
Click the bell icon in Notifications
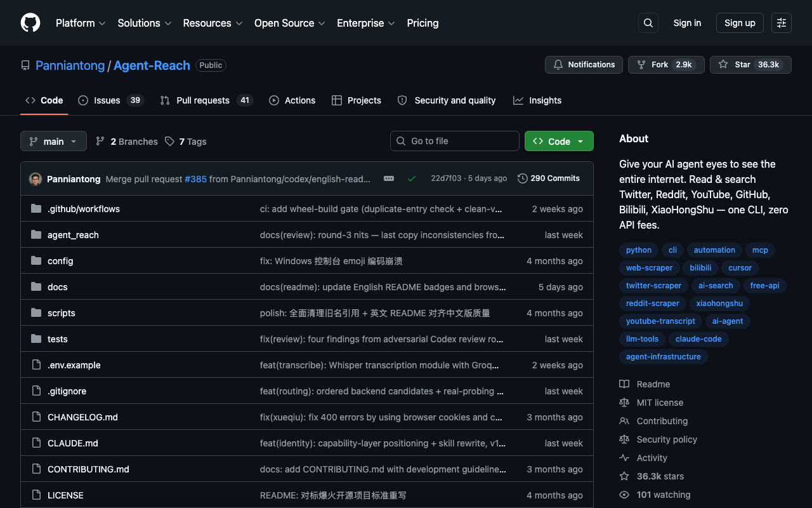click(x=558, y=65)
